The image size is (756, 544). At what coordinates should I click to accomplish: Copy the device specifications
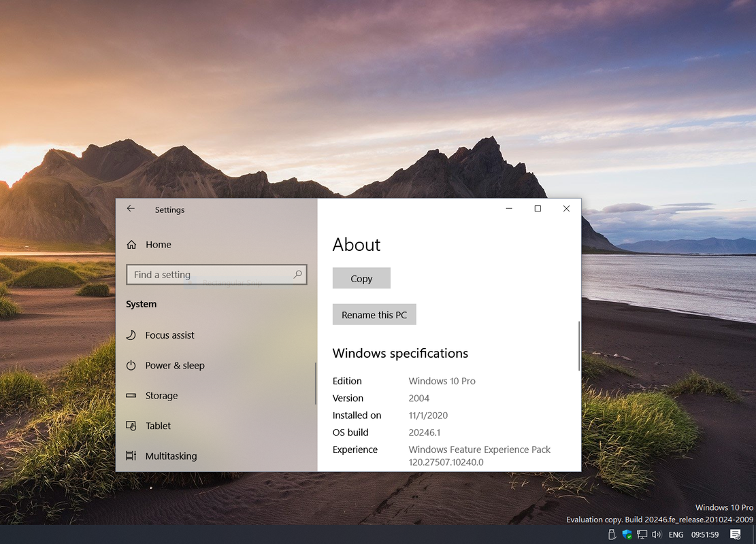361,279
